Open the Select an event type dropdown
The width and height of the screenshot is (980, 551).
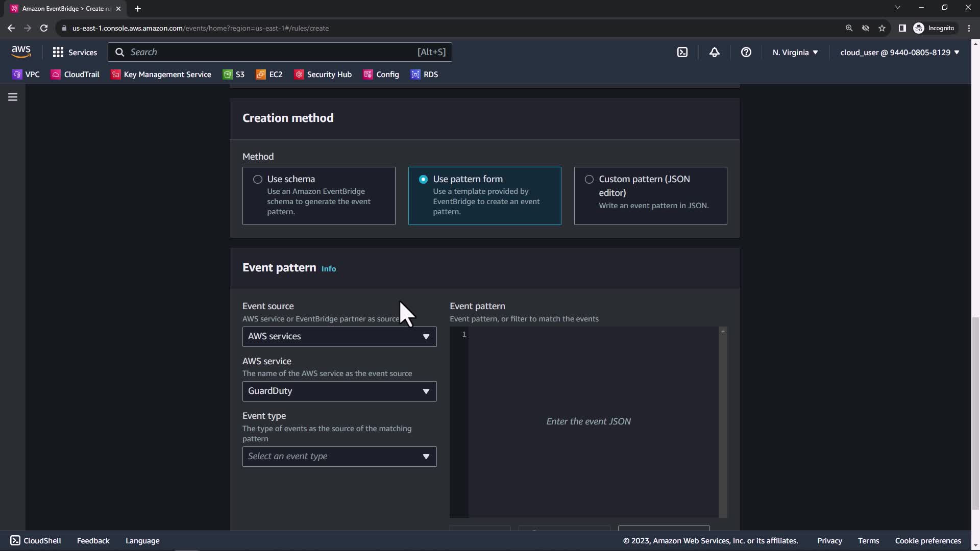coord(339,457)
